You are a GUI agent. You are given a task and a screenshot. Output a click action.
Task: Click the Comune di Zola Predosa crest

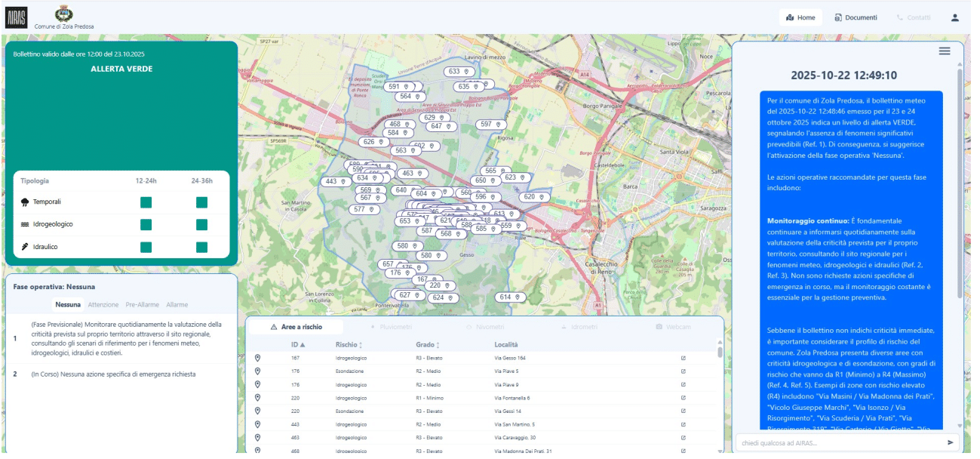click(64, 14)
